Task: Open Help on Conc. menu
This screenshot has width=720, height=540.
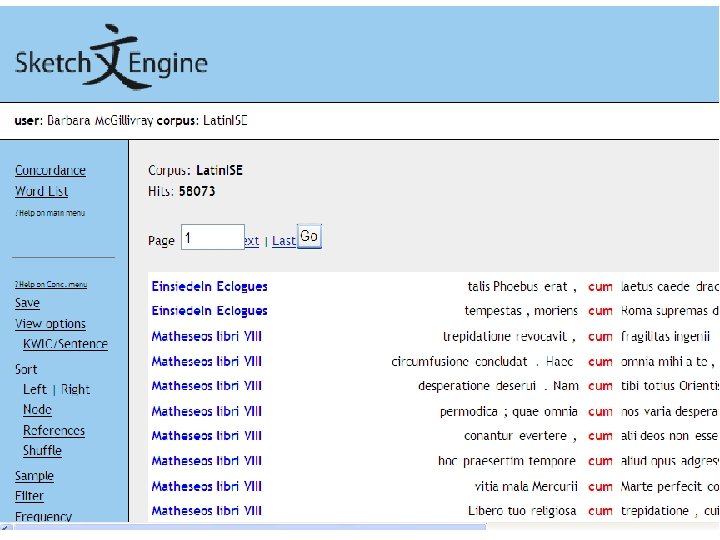Action: 51,284
